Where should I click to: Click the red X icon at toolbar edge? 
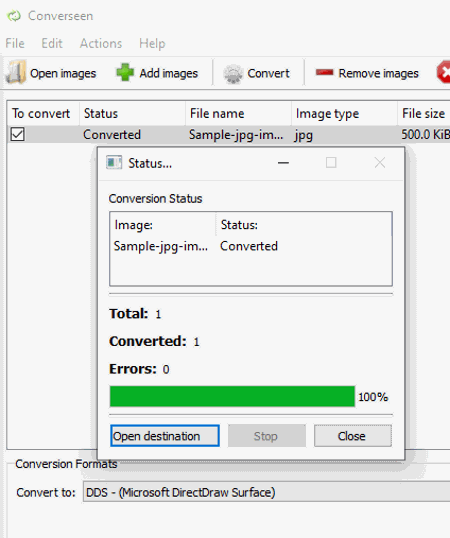click(x=443, y=72)
